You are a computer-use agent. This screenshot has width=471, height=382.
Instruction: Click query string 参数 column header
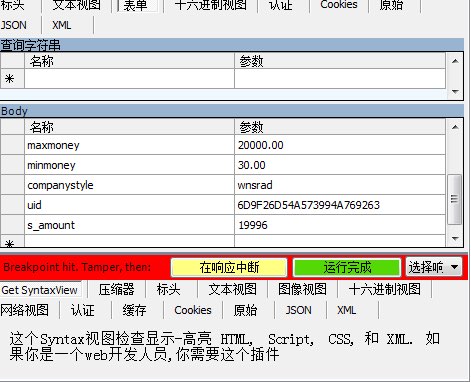pos(340,61)
